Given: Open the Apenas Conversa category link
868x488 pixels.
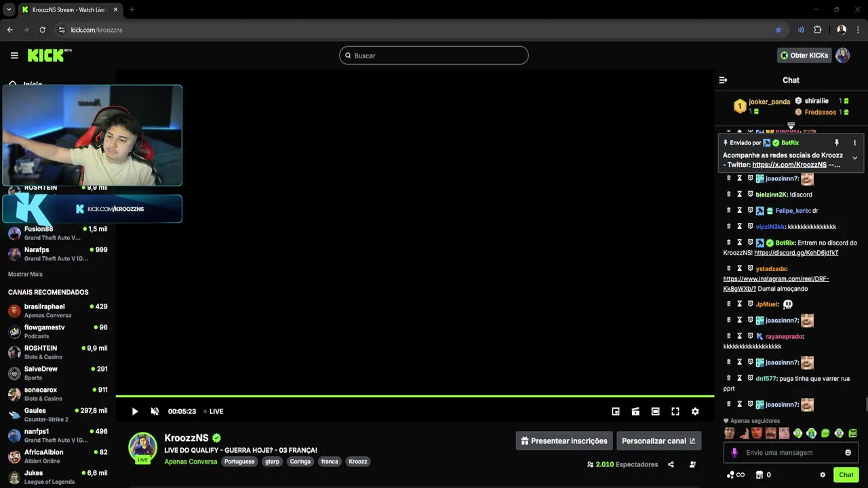Looking at the screenshot, I should [191, 462].
